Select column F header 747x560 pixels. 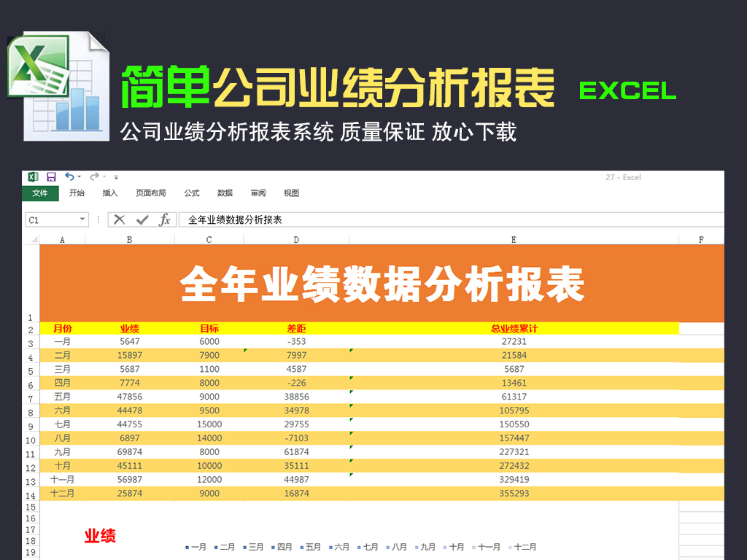pos(701,239)
